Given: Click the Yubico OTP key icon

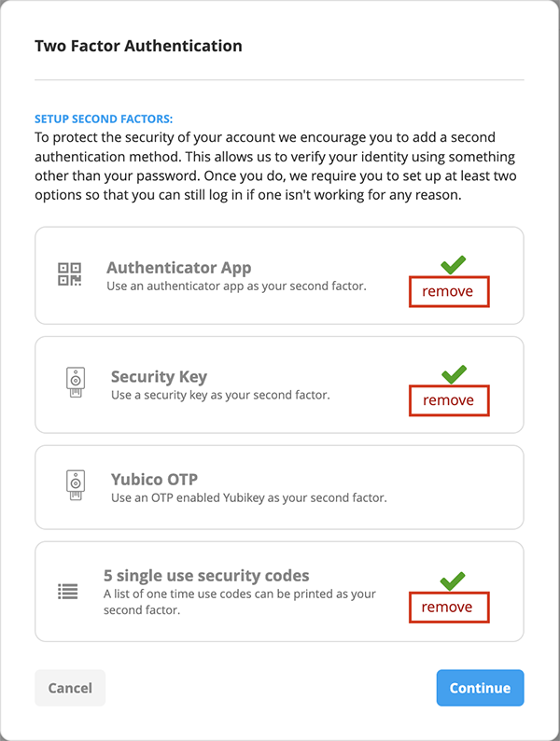Looking at the screenshot, I should point(76,486).
